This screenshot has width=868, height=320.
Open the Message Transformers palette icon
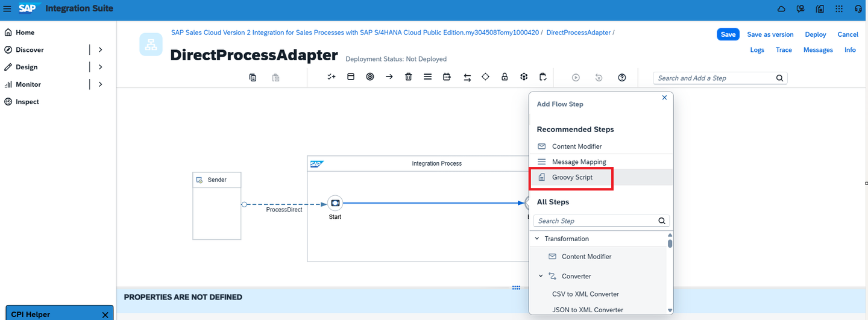click(x=447, y=77)
